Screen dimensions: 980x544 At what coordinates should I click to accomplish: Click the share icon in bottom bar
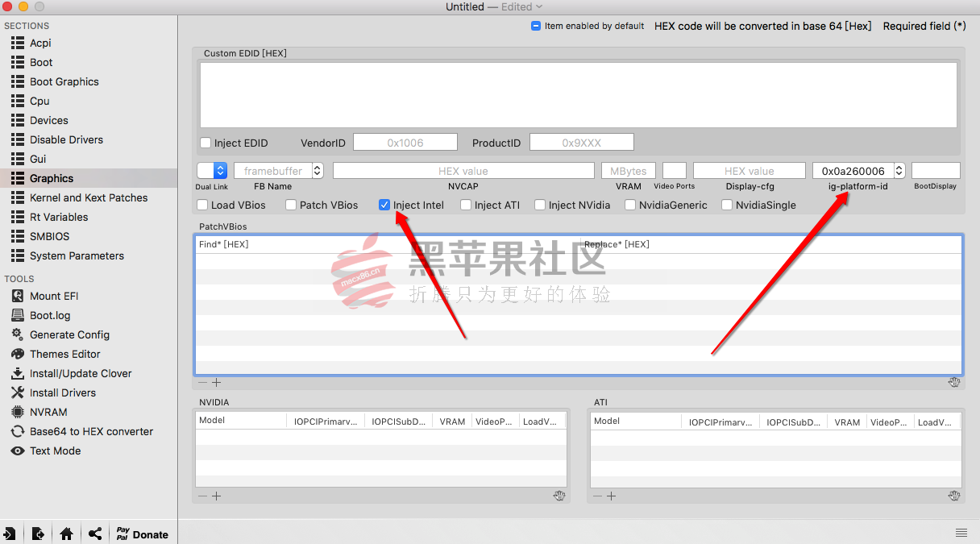tap(95, 534)
